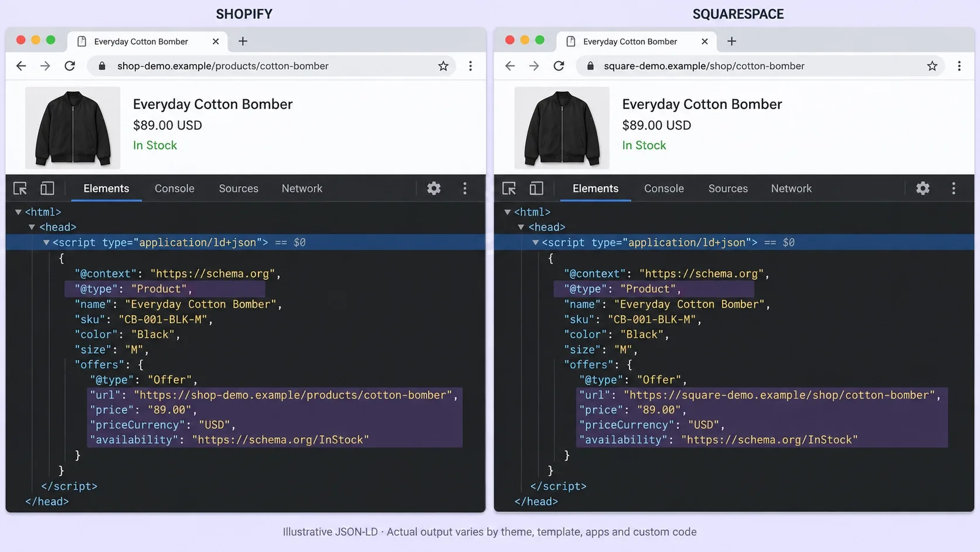Open the DevTools more options menu in Squarespace window
980x552 pixels.
954,188
